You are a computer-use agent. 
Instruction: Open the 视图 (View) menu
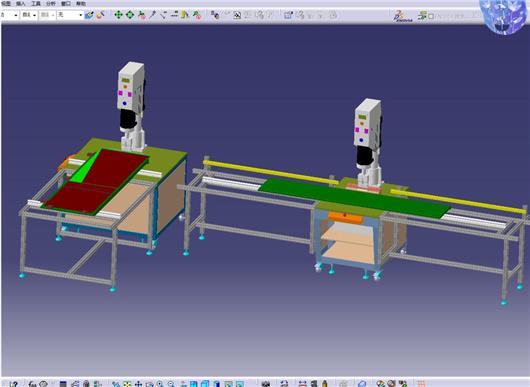(6, 4)
